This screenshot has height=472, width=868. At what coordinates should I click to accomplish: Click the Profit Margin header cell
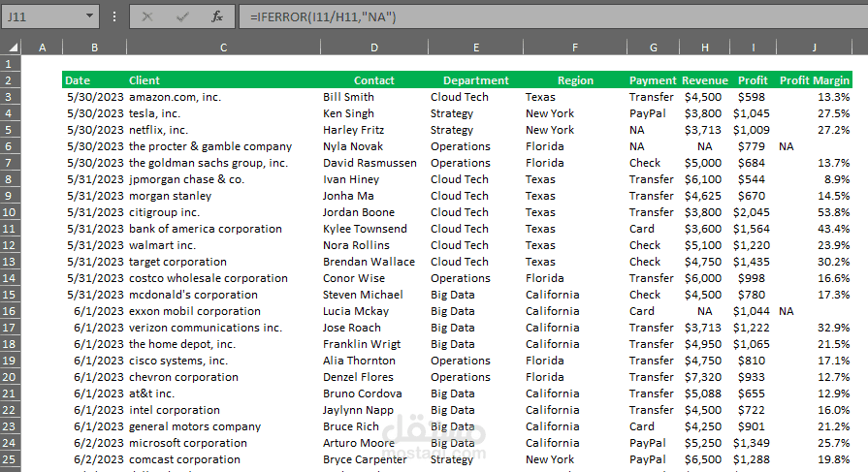click(x=815, y=80)
